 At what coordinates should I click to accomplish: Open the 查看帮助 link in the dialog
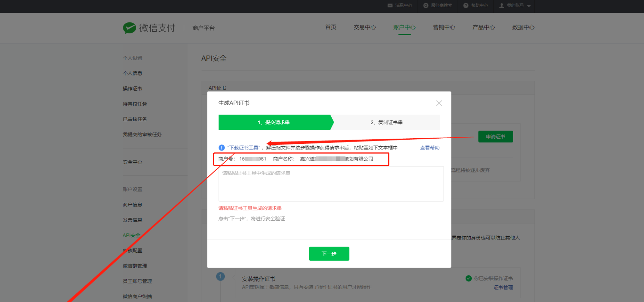430,148
